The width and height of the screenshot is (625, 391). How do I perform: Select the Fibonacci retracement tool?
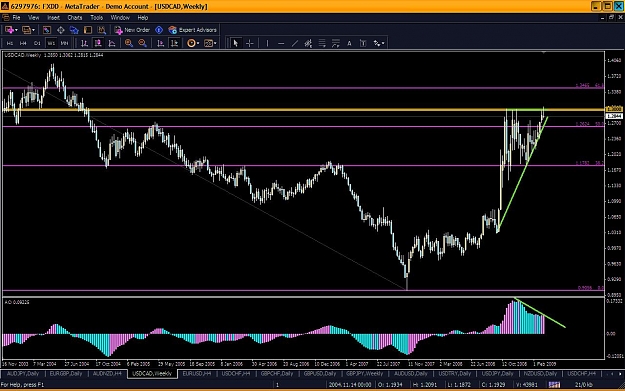322,43
